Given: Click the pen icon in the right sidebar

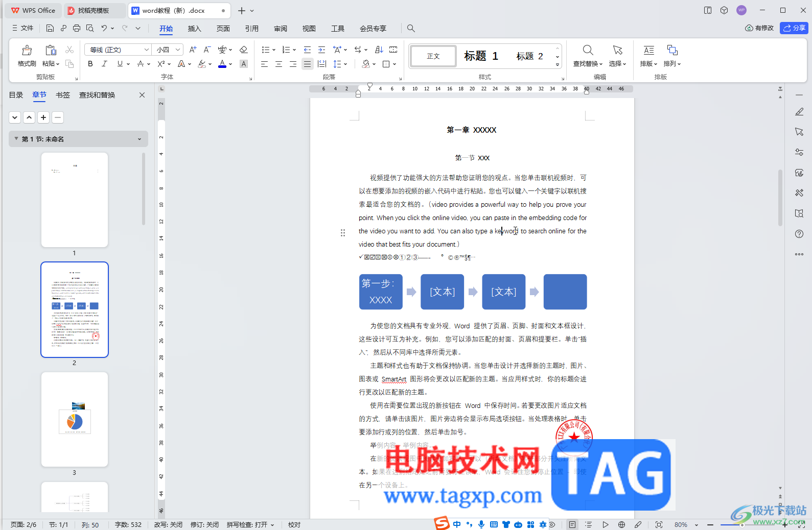Looking at the screenshot, I should click(799, 111).
